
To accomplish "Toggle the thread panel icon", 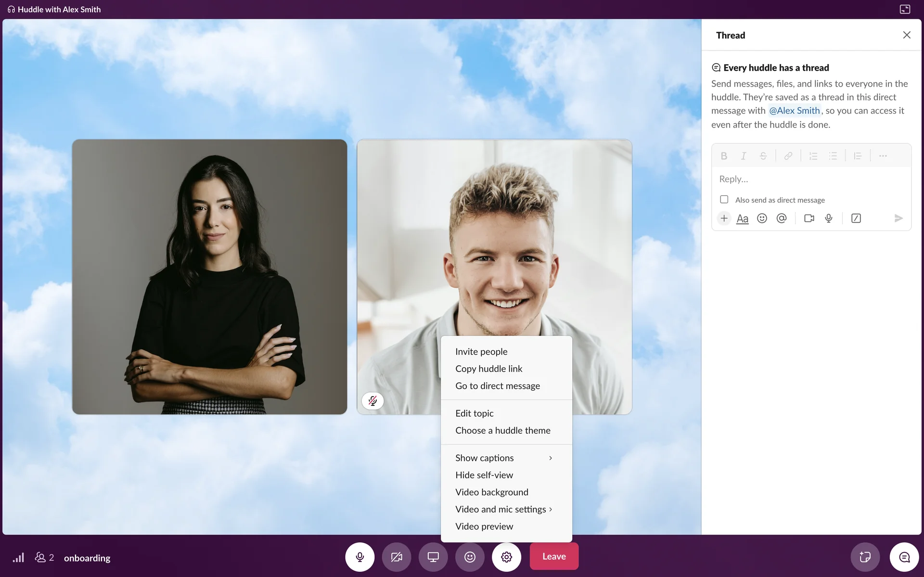I will click(904, 557).
